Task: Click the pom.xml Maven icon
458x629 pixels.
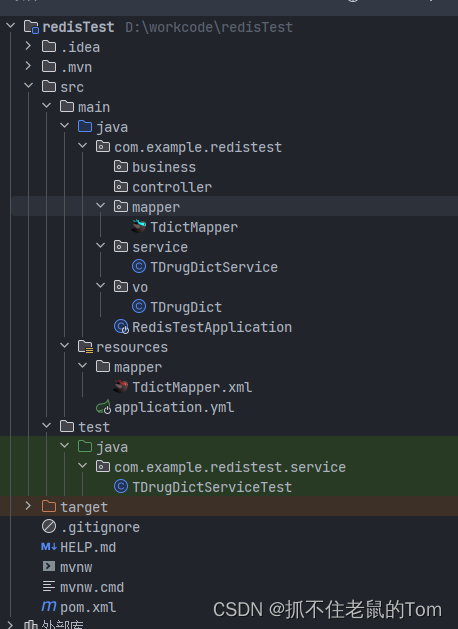Action: point(49,607)
